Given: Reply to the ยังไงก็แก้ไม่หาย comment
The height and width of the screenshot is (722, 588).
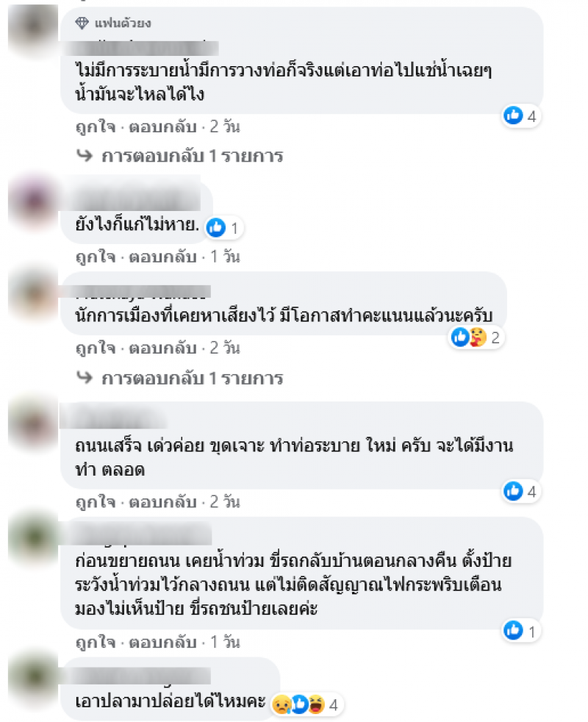Looking at the screenshot, I should [x=162, y=257].
